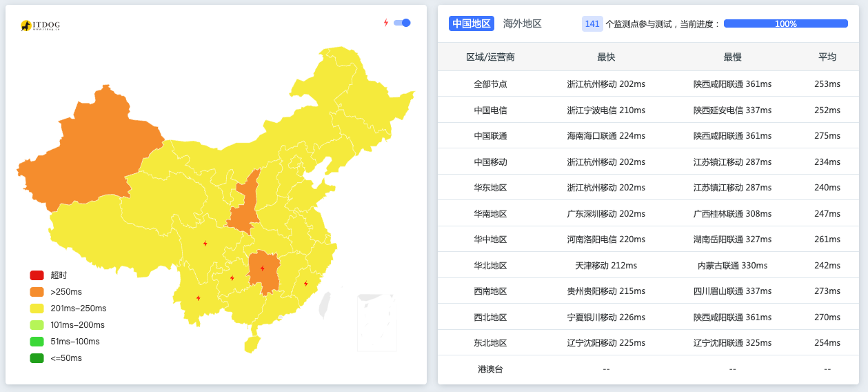The image size is (868, 392).
Task: Click the lightning marker in Fujian province
Action: click(x=306, y=284)
